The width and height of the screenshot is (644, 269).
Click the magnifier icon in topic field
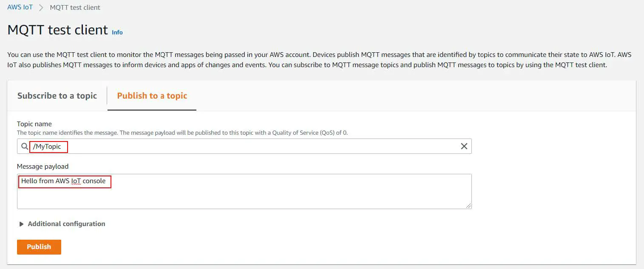pyautogui.click(x=25, y=146)
